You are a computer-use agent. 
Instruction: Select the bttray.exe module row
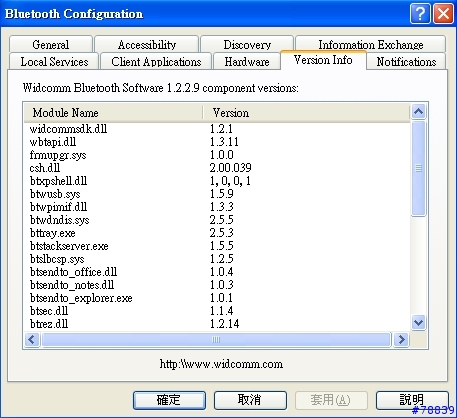217,233
